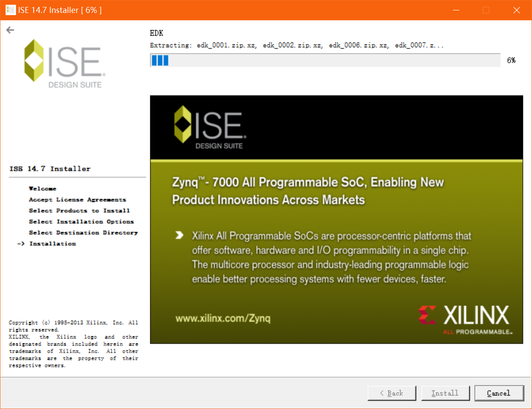The width and height of the screenshot is (532, 409).
Task: Click the window title ISE 14.7 Installer [ 6% ]
Action: (x=60, y=10)
